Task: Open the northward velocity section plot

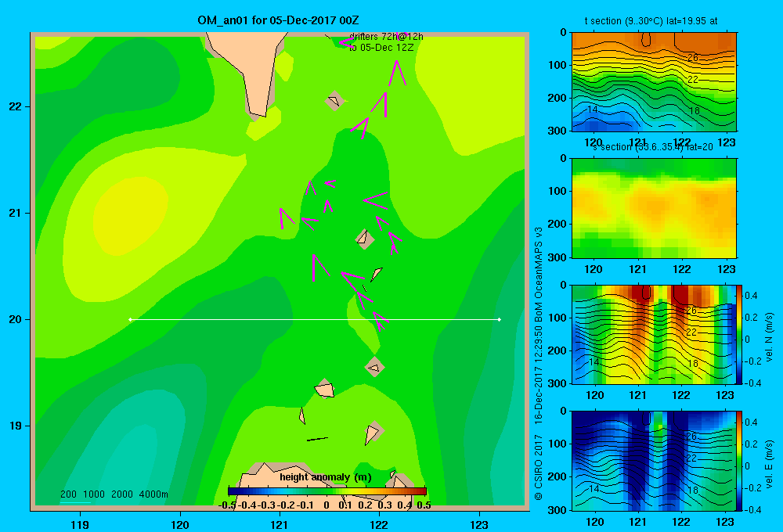Action: (x=654, y=334)
